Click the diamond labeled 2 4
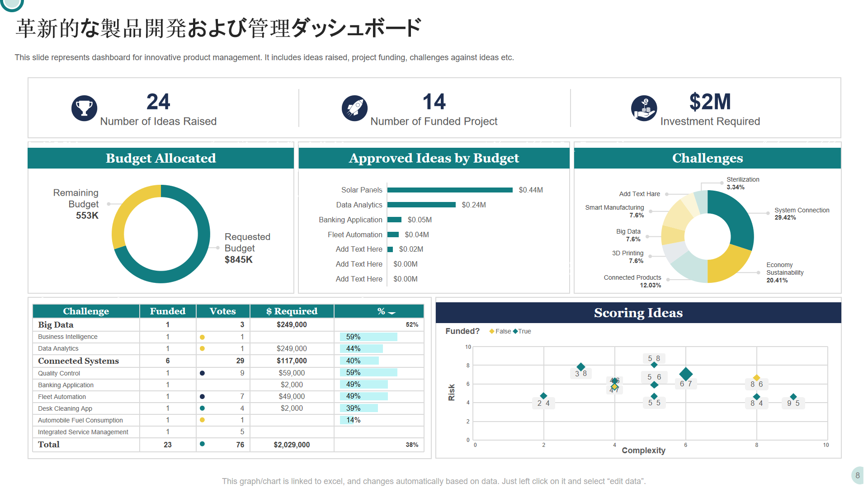 coord(543,396)
